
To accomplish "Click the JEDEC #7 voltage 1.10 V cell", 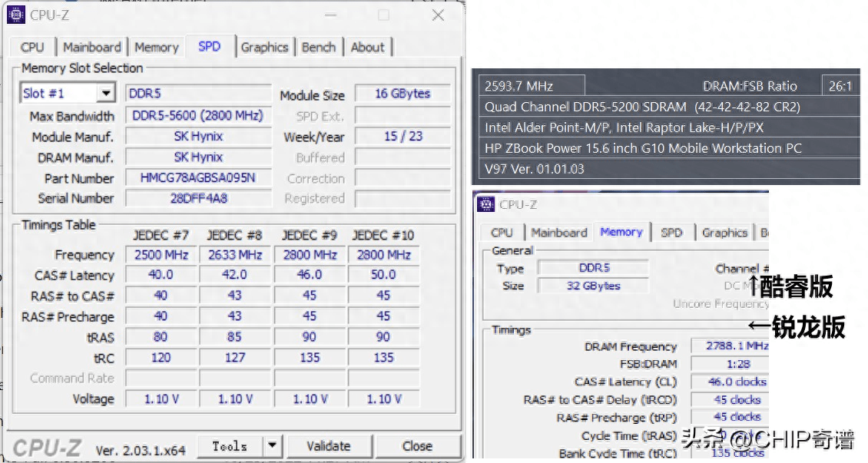I will pos(161,399).
